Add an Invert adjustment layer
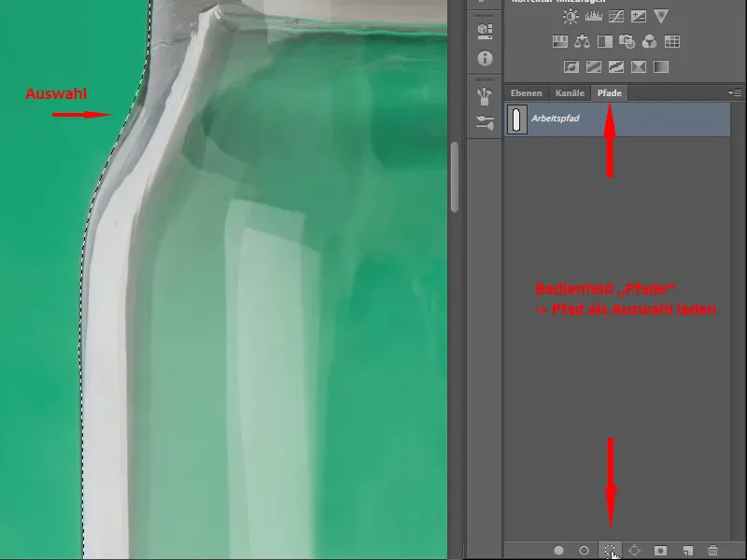This screenshot has width=747, height=560. click(571, 66)
